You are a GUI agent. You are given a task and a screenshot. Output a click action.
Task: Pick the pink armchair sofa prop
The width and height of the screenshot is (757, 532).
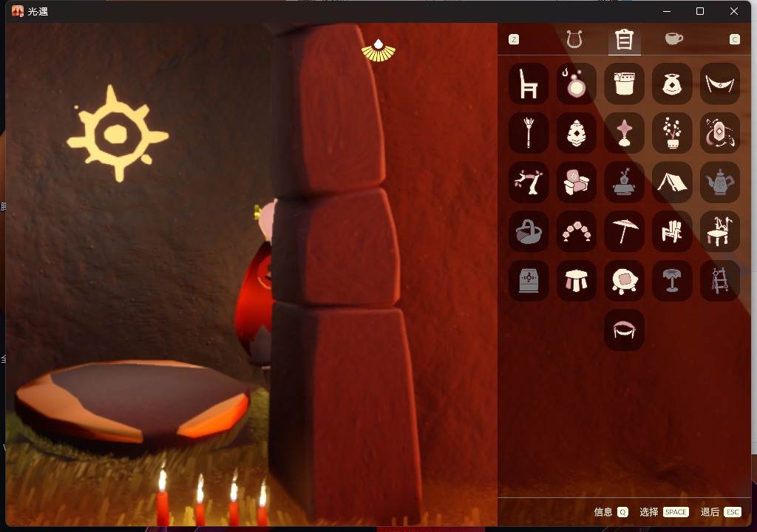577,182
